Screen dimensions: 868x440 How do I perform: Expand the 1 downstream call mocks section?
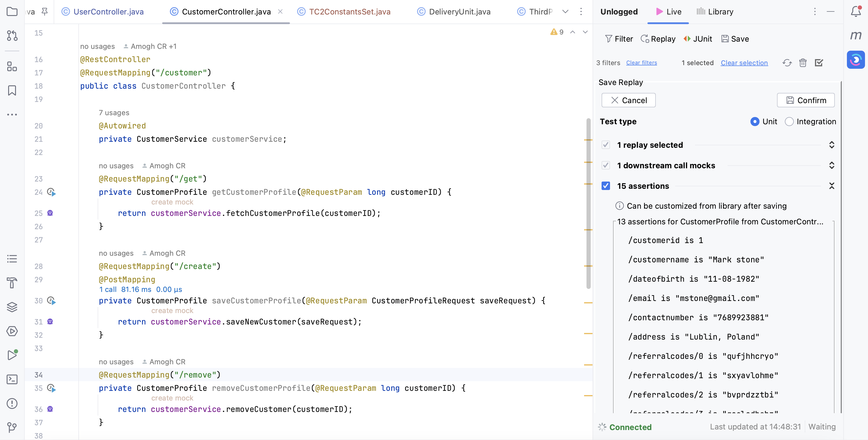click(x=831, y=166)
